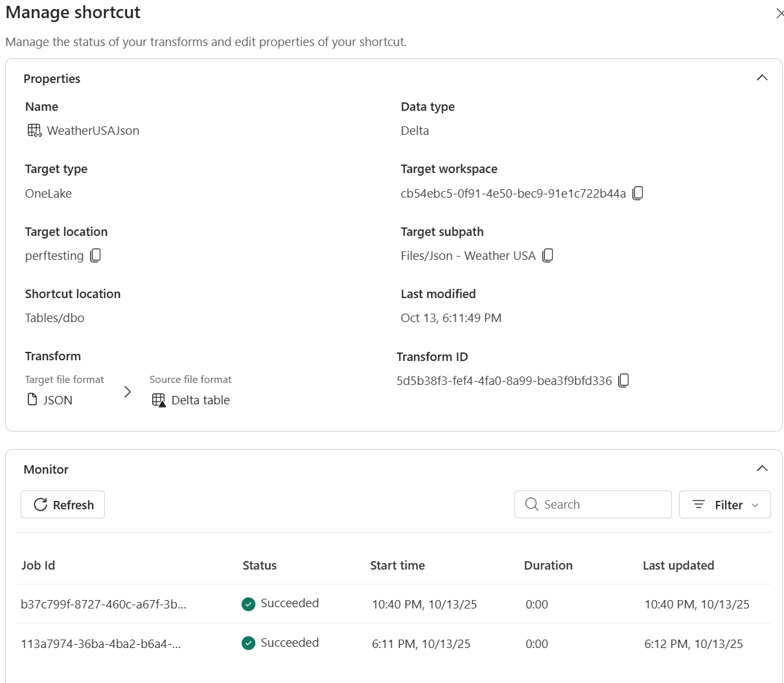The height and width of the screenshot is (683, 784).
Task: Select the JSON file format icon
Action: (32, 400)
